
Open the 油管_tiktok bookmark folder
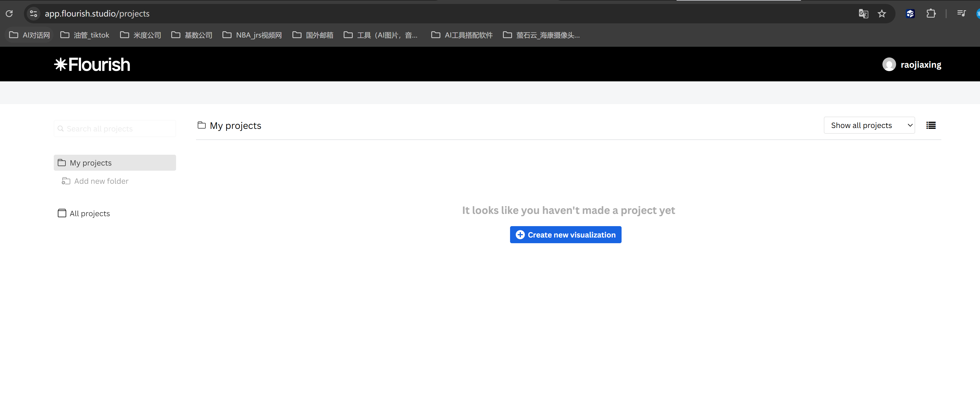85,35
